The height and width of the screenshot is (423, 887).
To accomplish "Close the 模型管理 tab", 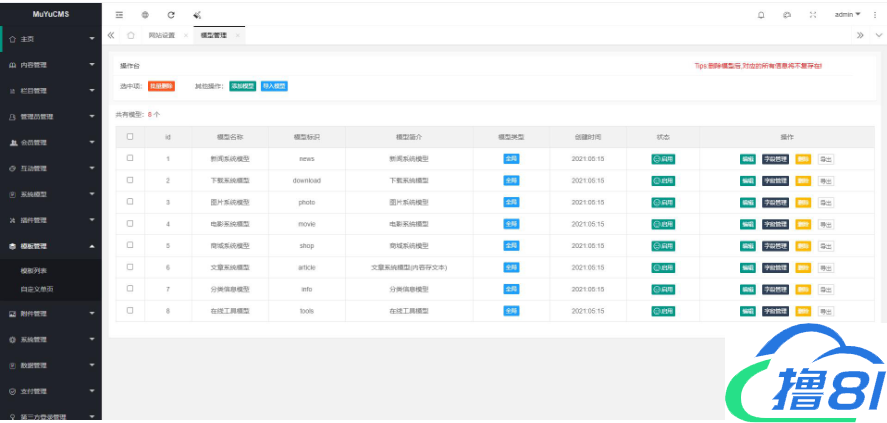I will pyautogui.click(x=237, y=35).
